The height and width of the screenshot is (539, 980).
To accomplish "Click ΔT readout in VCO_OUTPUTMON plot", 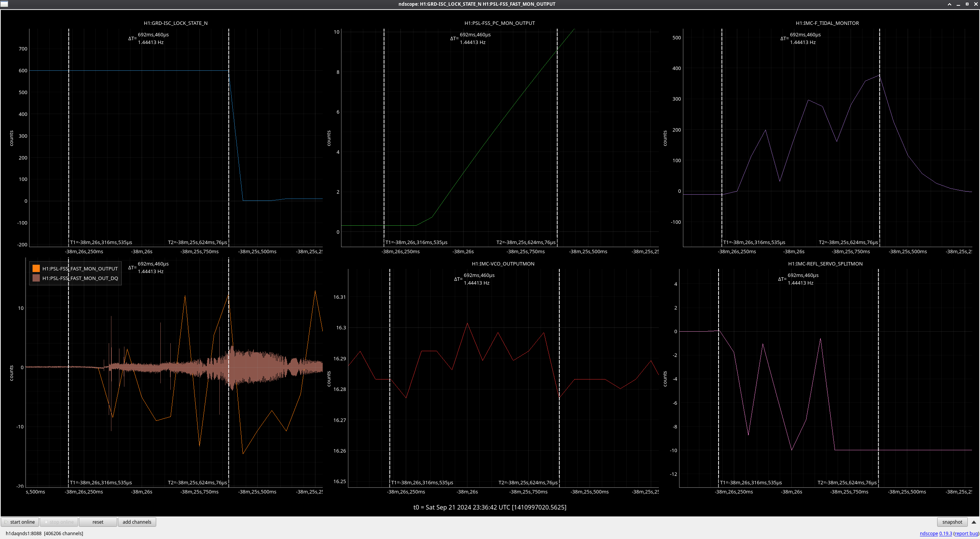I will (474, 279).
